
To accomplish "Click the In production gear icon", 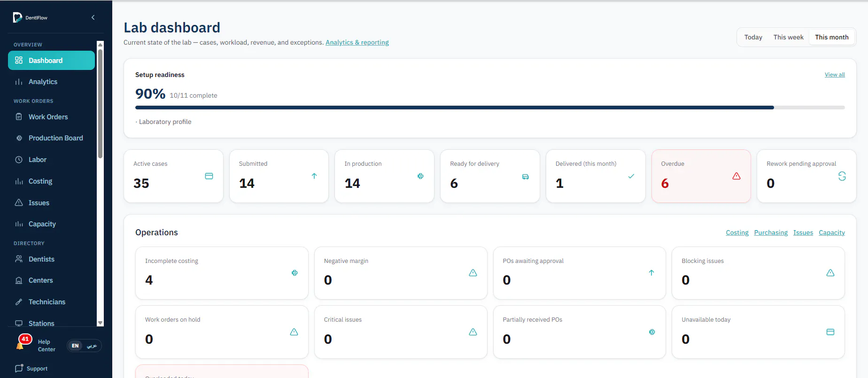I will pos(420,176).
